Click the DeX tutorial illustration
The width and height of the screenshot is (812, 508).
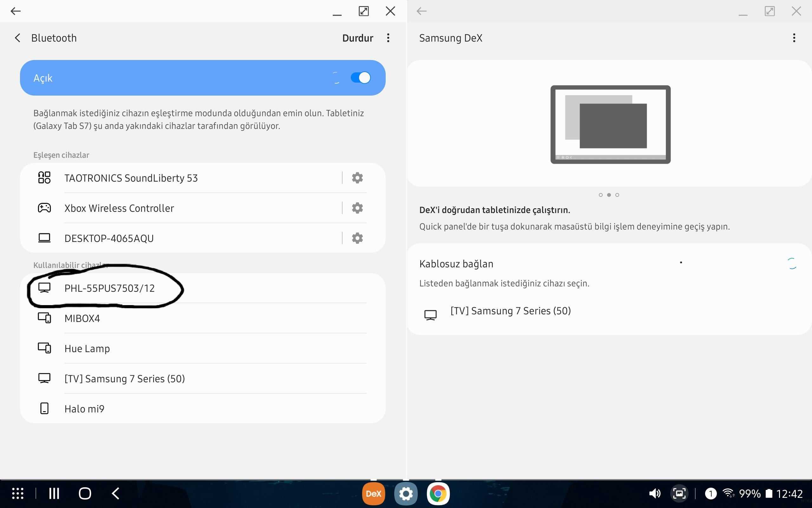click(610, 125)
